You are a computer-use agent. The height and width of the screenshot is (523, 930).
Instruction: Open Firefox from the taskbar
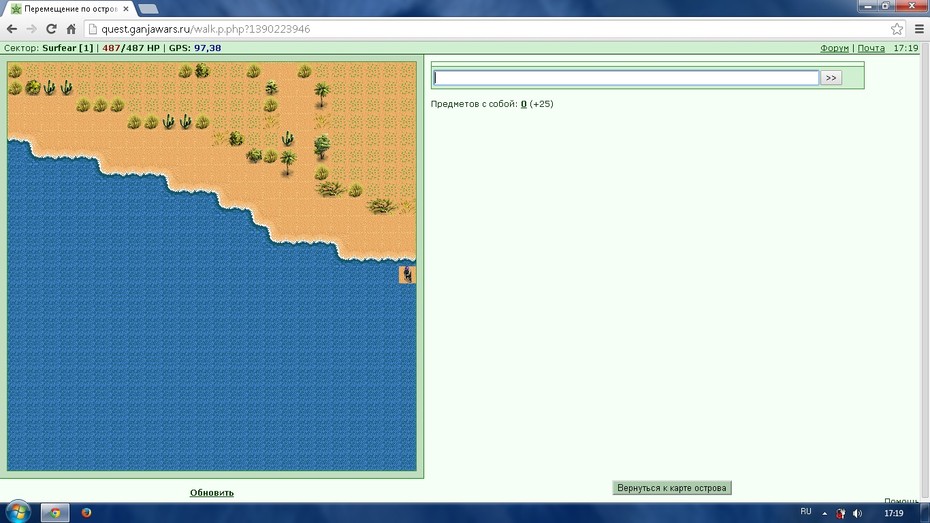(x=87, y=513)
